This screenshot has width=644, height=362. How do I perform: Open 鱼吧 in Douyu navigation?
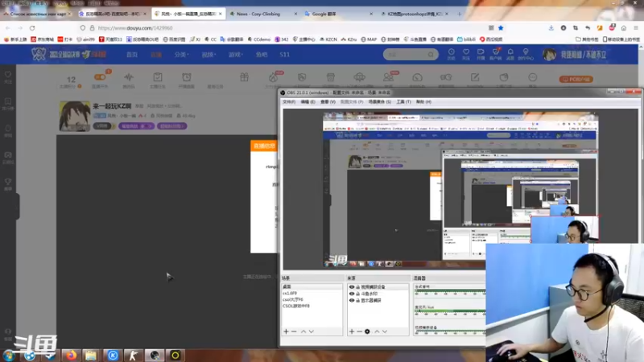pos(262,54)
